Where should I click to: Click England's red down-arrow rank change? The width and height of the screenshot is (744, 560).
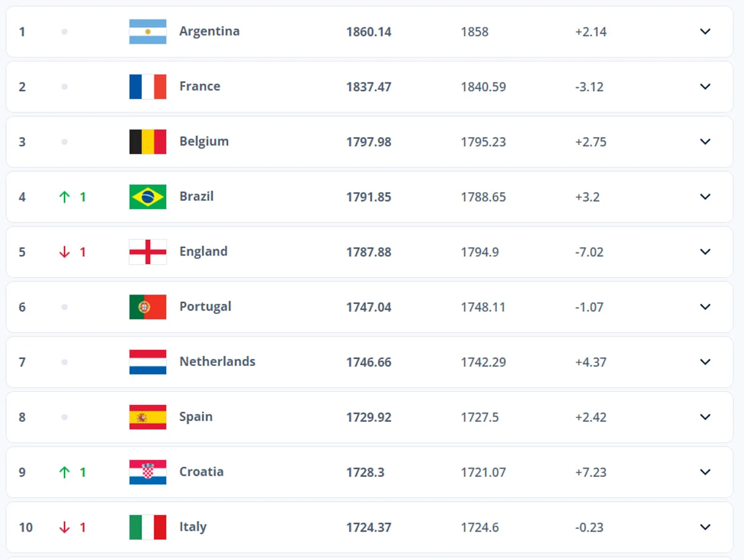coord(64,252)
